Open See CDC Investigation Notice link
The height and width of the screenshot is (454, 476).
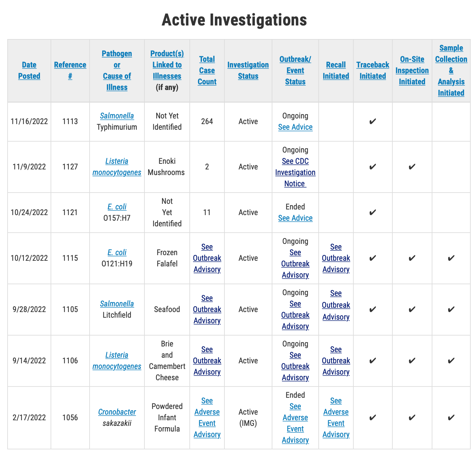295,172
